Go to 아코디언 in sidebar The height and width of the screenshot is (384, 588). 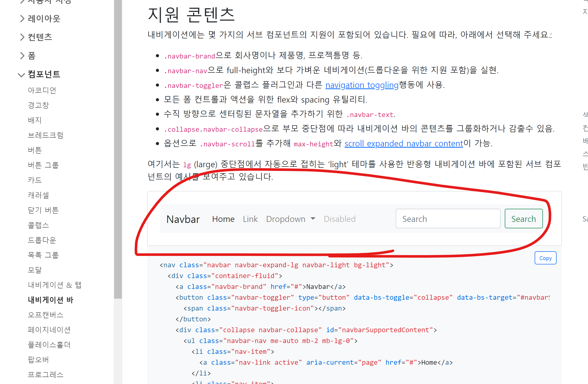click(x=42, y=90)
